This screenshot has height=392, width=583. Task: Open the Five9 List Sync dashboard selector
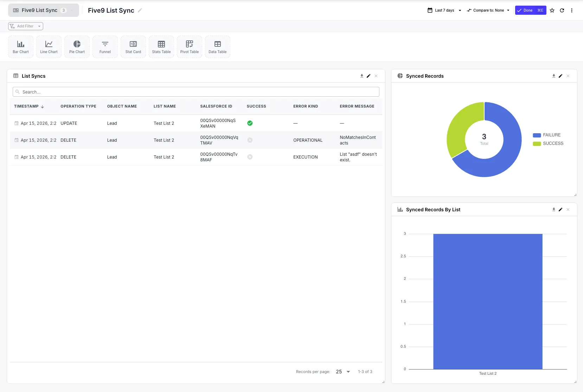pos(44,10)
